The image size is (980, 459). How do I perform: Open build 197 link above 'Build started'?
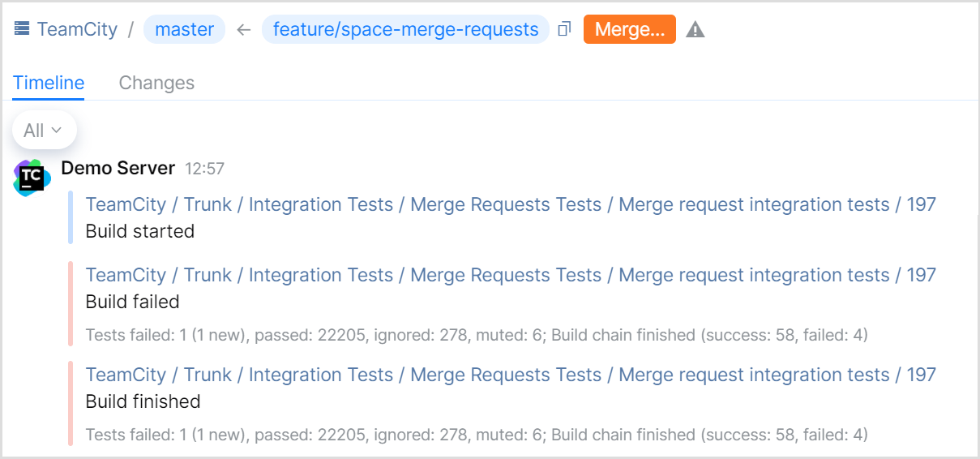click(x=511, y=204)
